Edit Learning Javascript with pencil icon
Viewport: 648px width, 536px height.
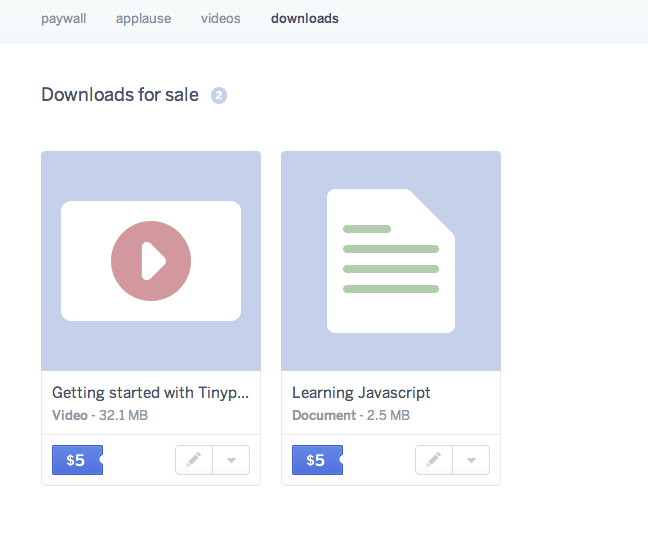pyautogui.click(x=434, y=460)
